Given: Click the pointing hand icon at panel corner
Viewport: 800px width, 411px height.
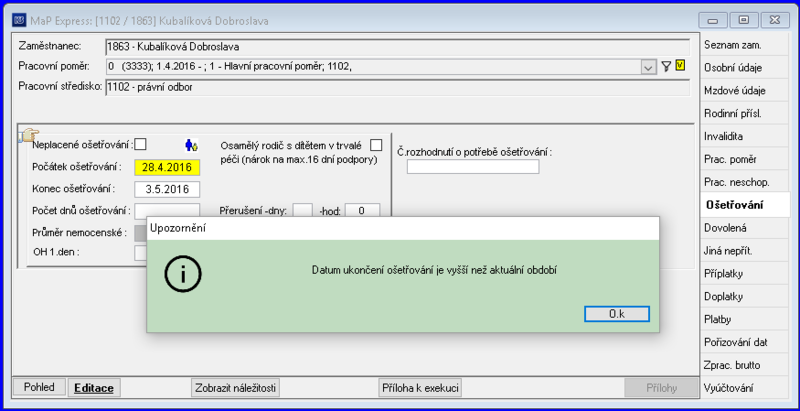Looking at the screenshot, I should click(x=29, y=135).
